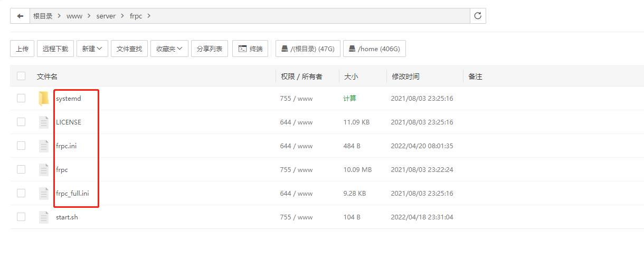Screen dimensions: 644x259
Task: Select the /home (406G) disk
Action: 374,49
